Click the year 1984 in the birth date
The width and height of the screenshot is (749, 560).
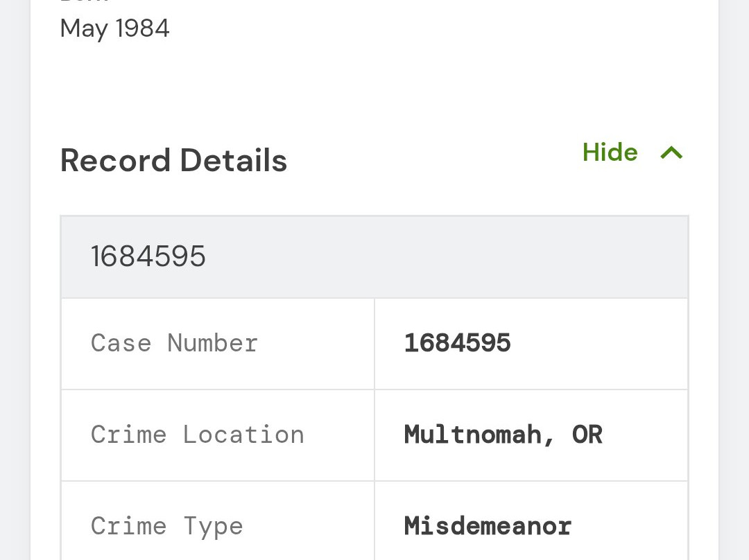(x=142, y=28)
